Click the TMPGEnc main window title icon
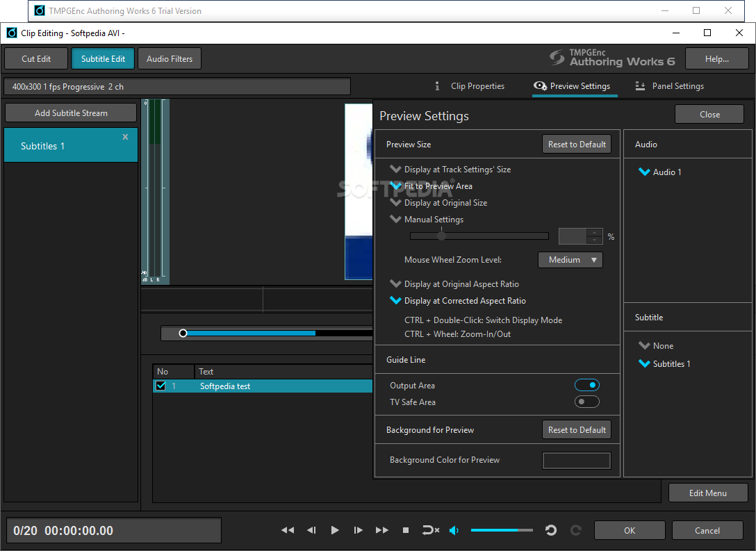The width and height of the screenshot is (756, 551). tap(40, 10)
